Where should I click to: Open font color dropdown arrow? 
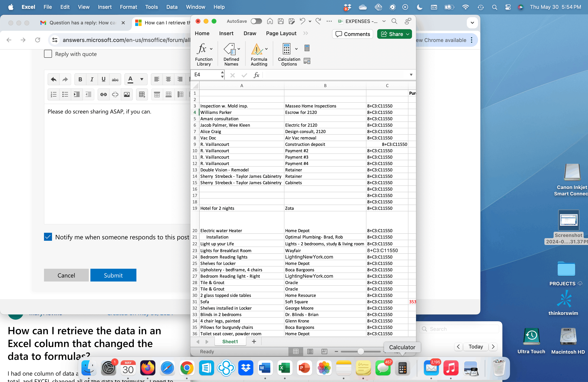pos(142,79)
